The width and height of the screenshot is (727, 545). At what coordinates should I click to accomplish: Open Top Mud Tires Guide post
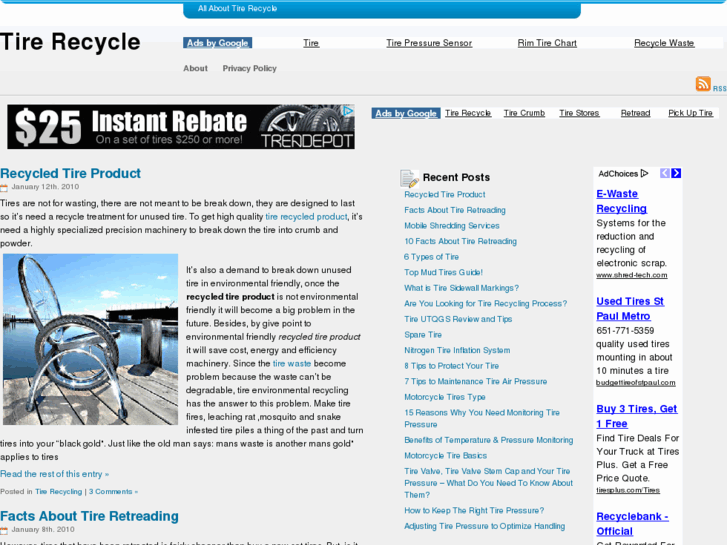[x=443, y=273]
